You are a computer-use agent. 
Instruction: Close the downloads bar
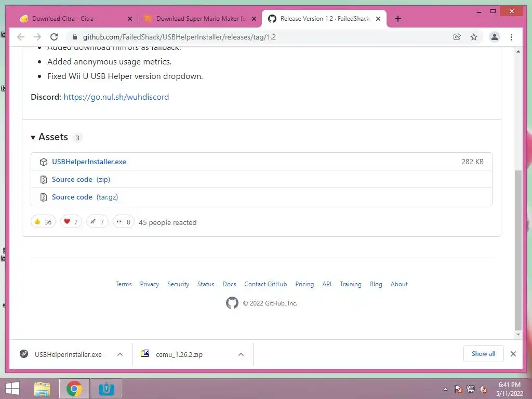coord(513,354)
